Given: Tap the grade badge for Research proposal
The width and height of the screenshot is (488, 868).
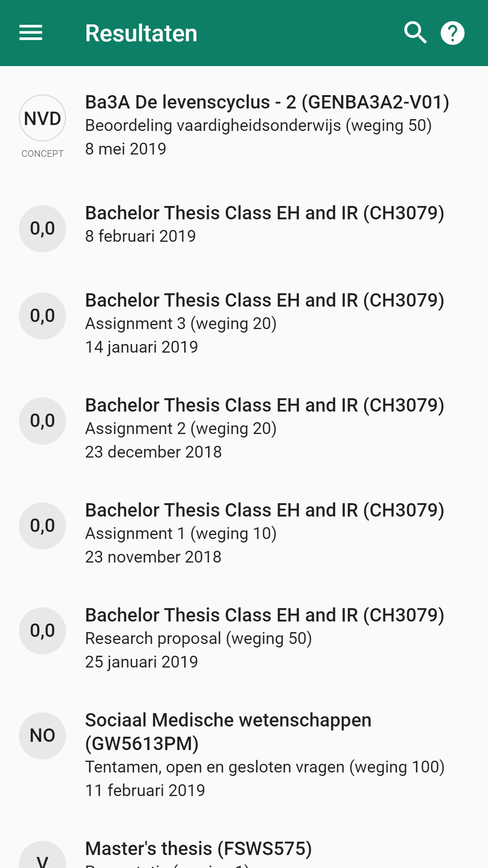Looking at the screenshot, I should [x=42, y=631].
